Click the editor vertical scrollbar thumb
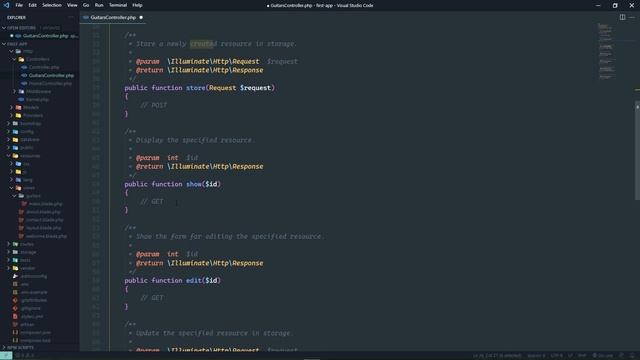Image resolution: width=640 pixels, height=360 pixels. click(x=637, y=151)
